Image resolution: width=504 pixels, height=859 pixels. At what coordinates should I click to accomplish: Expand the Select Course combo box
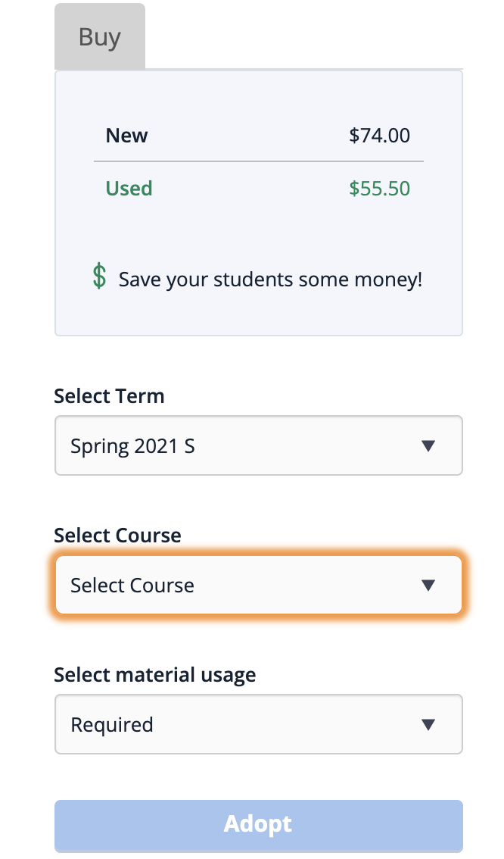[x=258, y=585]
